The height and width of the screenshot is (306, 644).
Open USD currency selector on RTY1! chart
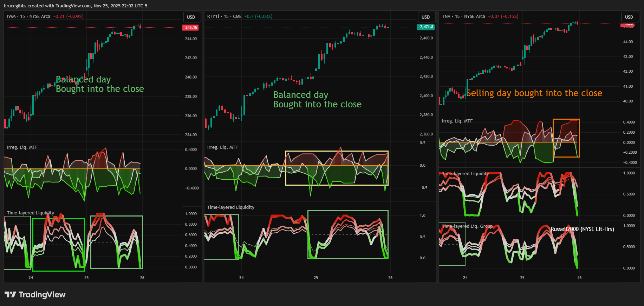coord(425,17)
